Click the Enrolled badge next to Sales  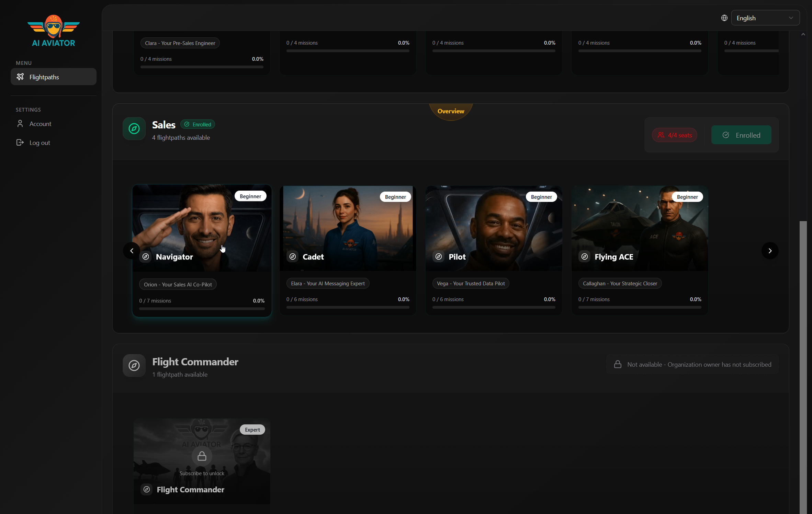(198, 124)
